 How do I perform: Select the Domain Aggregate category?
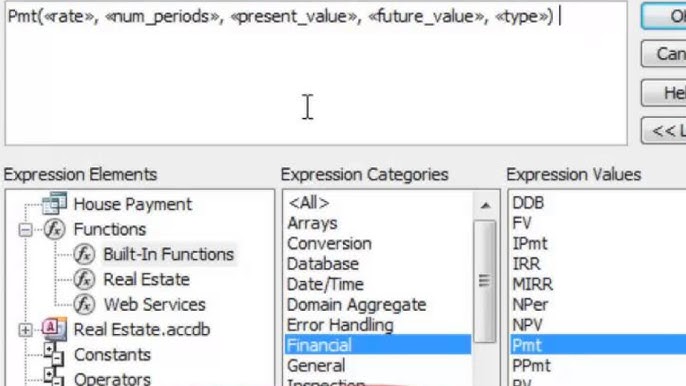[357, 305]
